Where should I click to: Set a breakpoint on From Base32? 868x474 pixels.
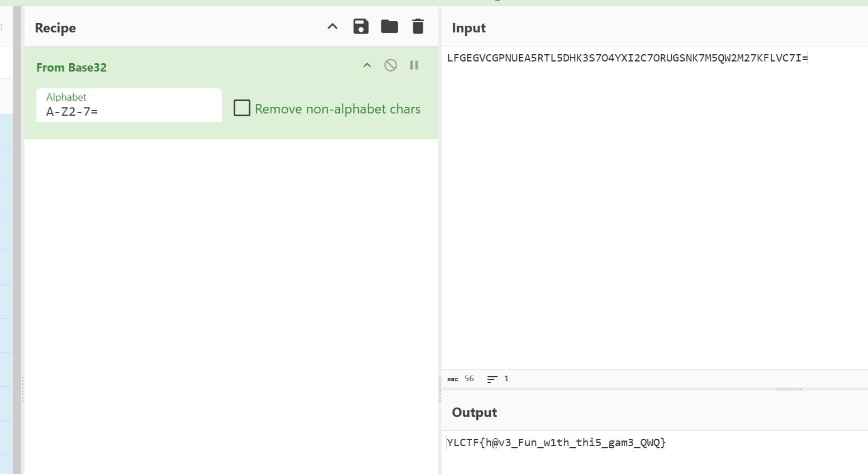[x=414, y=65]
